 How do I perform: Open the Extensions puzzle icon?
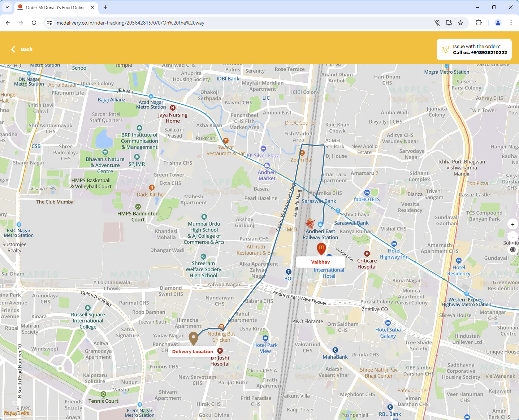pyautogui.click(x=479, y=23)
